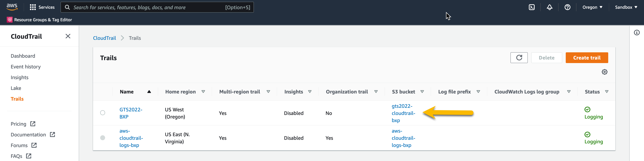Select the GTS2022-BXP trail radio button

coord(102,113)
